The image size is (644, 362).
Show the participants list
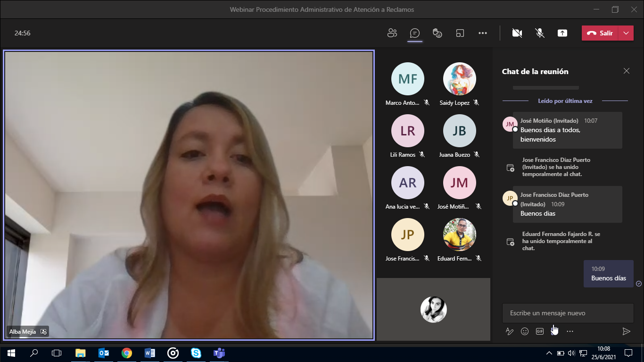coord(392,33)
